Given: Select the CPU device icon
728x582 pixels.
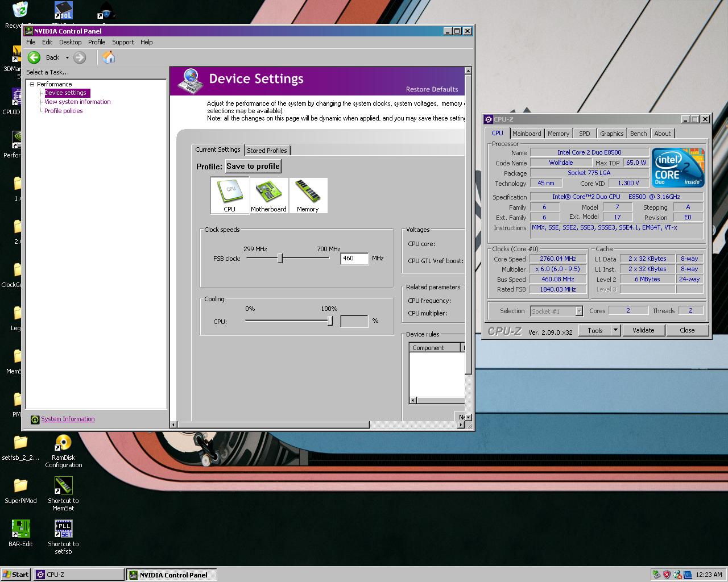Looking at the screenshot, I should coord(230,195).
